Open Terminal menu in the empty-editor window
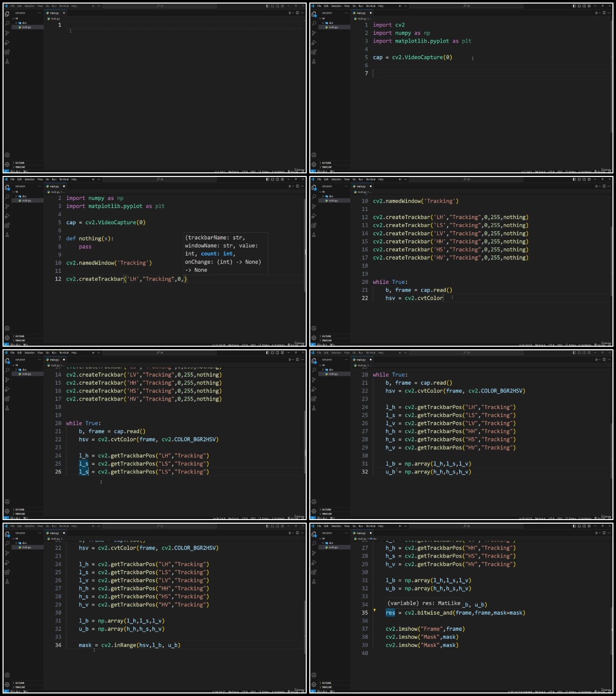Screen dimensions: 616x696 click(64, 6)
